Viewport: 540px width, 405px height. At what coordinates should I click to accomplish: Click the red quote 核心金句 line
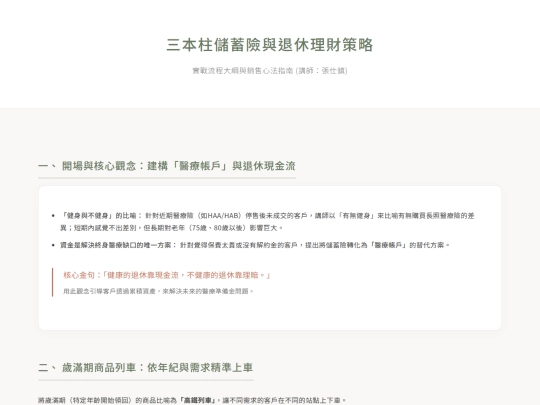167,275
